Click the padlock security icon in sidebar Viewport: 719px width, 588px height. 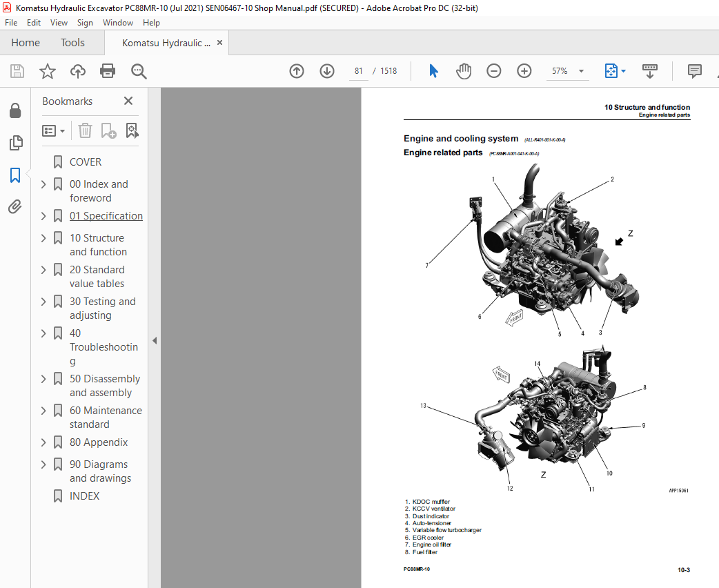(15, 110)
